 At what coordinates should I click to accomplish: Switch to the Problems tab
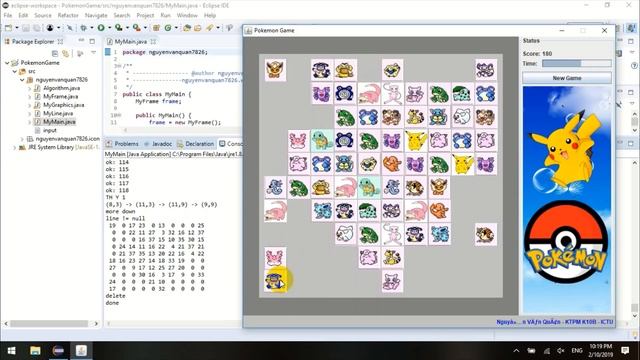point(122,144)
